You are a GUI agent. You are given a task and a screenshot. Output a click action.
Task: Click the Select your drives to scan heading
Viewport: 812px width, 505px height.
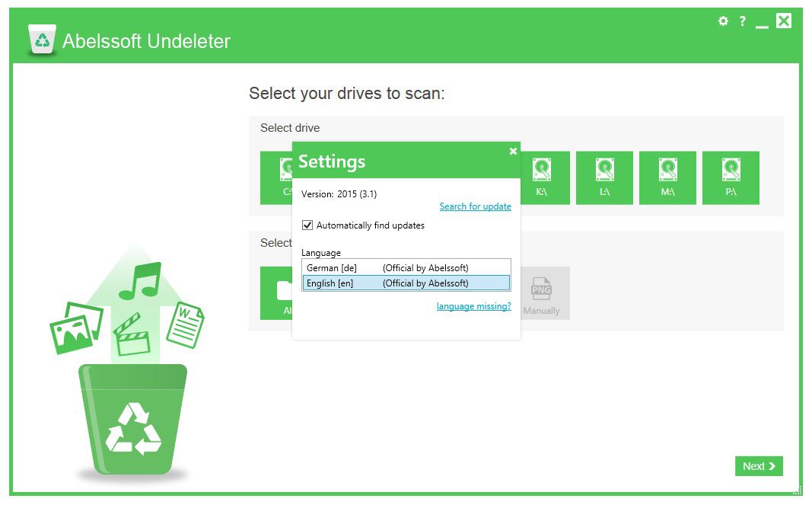pos(347,94)
